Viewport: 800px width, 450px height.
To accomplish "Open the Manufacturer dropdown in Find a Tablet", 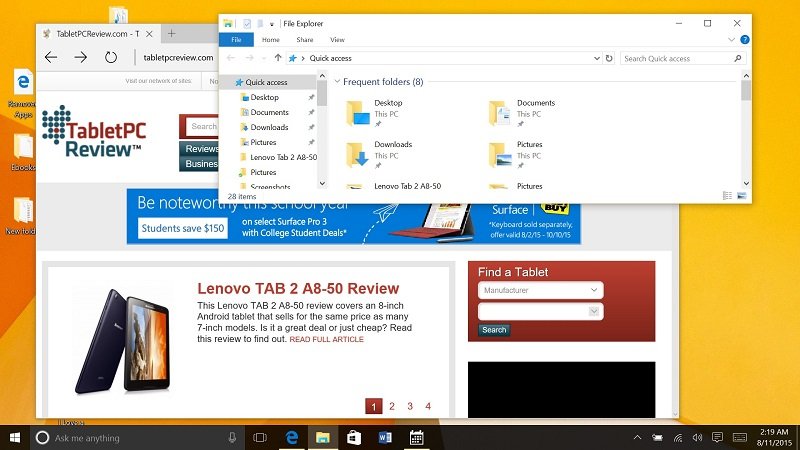I will coord(541,290).
